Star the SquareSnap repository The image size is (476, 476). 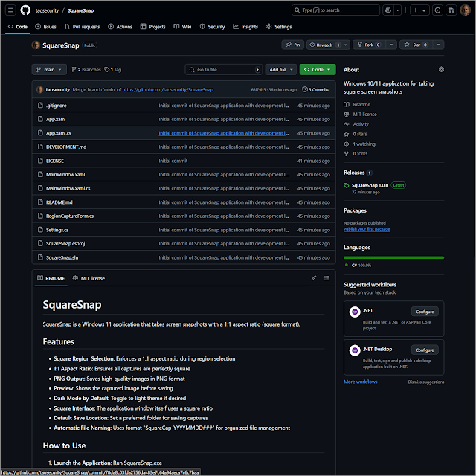click(x=416, y=45)
